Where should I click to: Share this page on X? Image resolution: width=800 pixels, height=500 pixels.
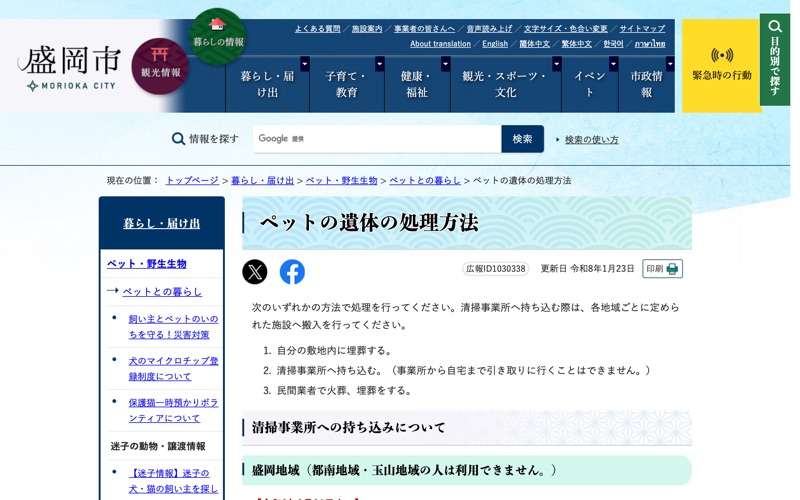[255, 271]
